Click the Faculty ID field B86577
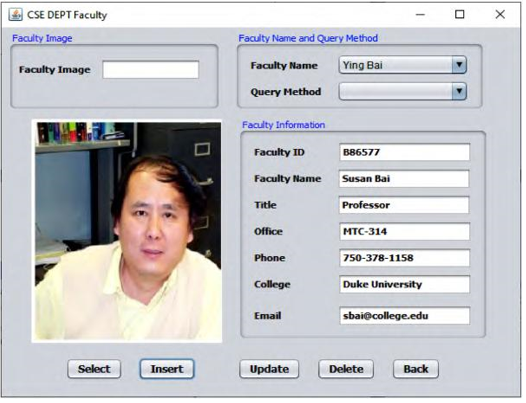 tap(404, 152)
